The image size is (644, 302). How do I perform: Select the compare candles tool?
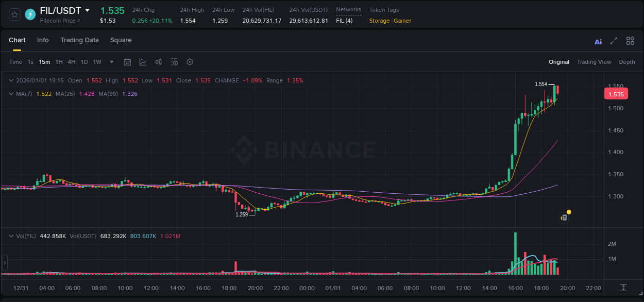[x=159, y=61]
